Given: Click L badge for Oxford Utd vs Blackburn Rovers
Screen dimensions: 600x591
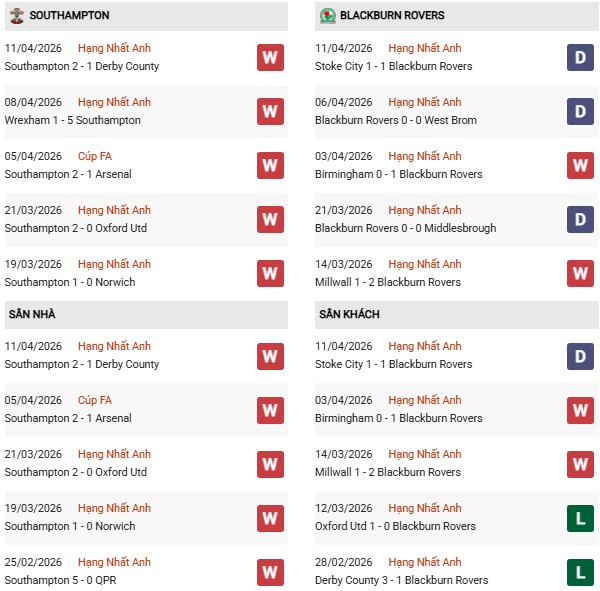Looking at the screenshot, I should click(x=580, y=517).
